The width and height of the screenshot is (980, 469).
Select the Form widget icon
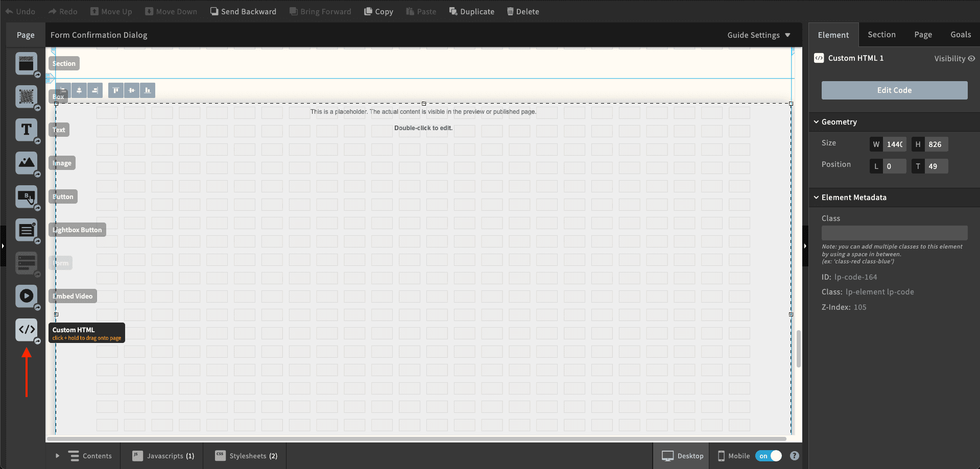[26, 263]
